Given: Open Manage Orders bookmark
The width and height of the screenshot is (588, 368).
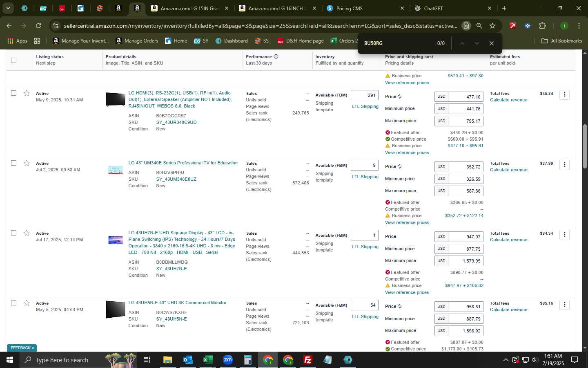Looking at the screenshot, I should pyautogui.click(x=137, y=41).
